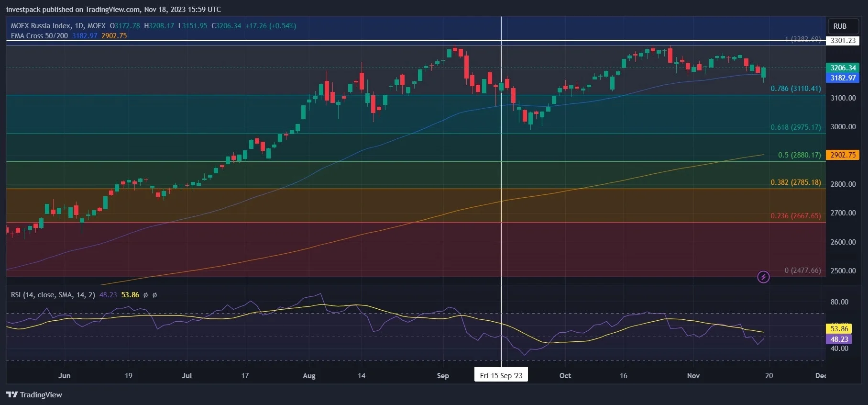Open the RUB currency selector
868x405 pixels.
coord(840,26)
